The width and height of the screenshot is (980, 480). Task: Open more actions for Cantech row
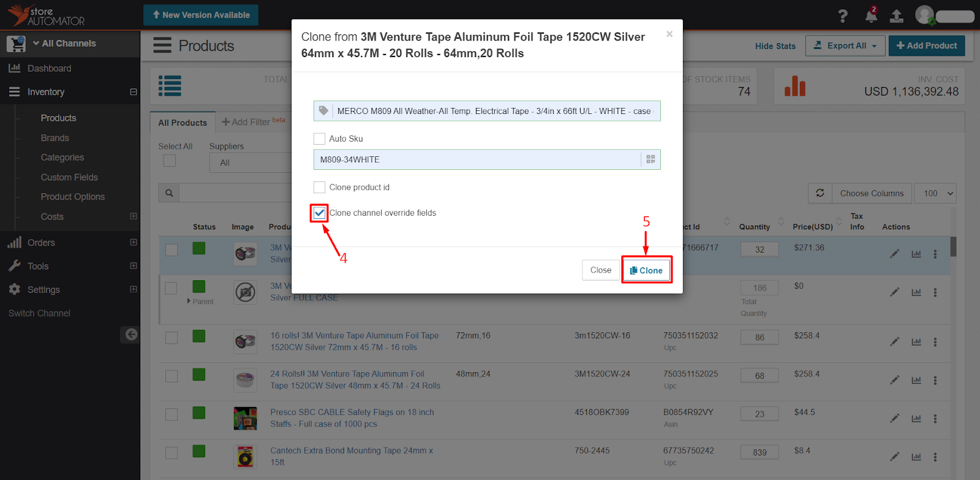click(x=935, y=457)
